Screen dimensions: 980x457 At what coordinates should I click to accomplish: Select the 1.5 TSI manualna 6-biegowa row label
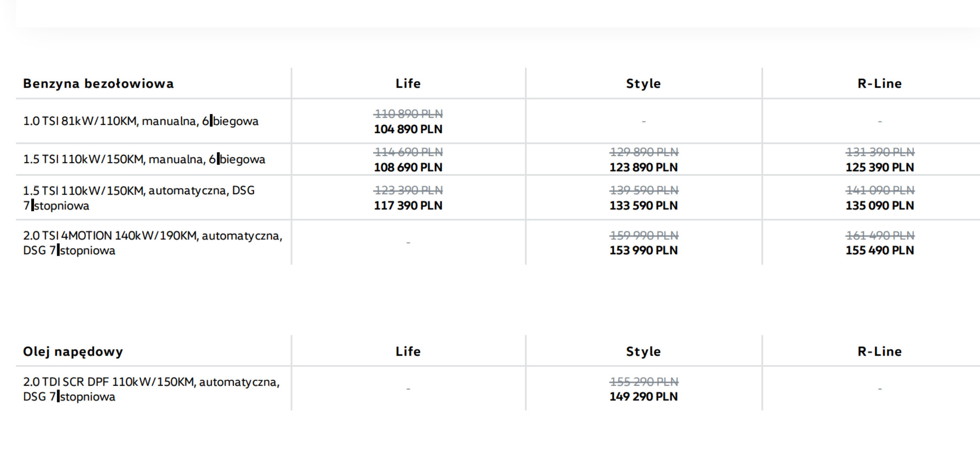tap(144, 159)
